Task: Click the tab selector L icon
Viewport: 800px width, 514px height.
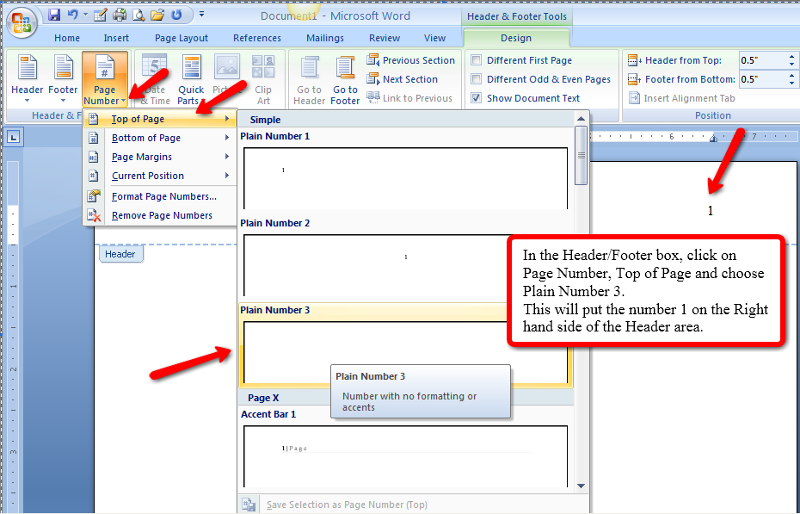Action: 14,137
